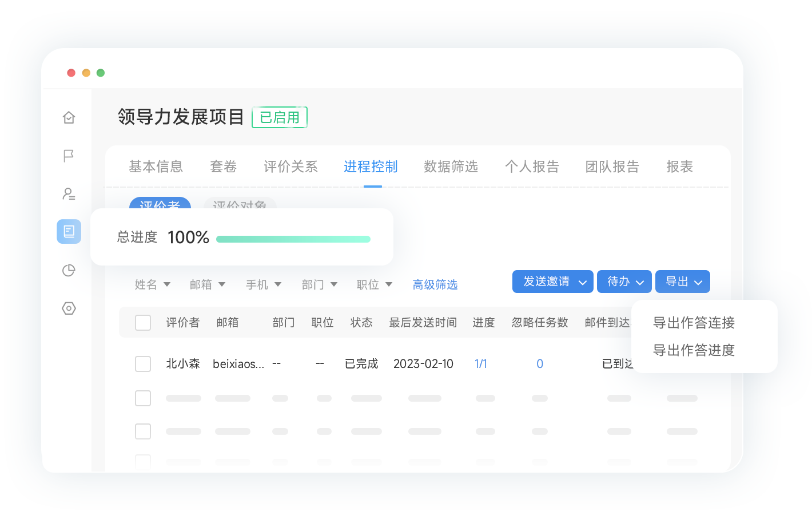Click the chevron on 导出 button
This screenshot has height=515, width=812.
pos(698,282)
